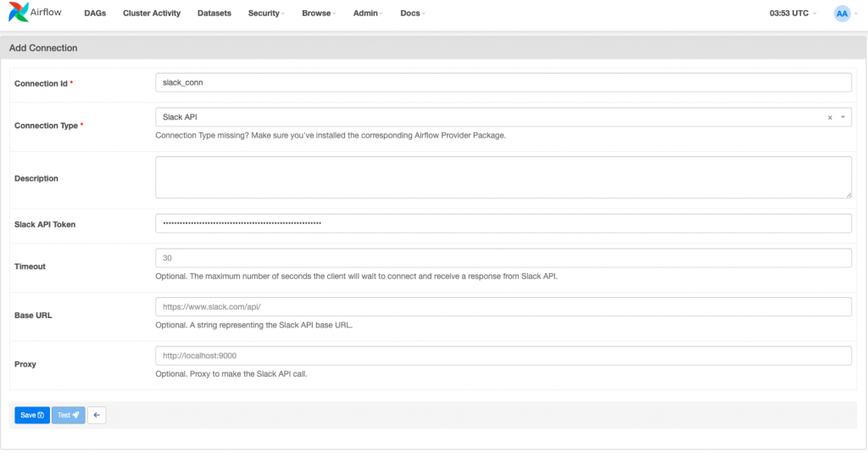Focus the Slack API Token field
868x459 pixels.
(504, 223)
